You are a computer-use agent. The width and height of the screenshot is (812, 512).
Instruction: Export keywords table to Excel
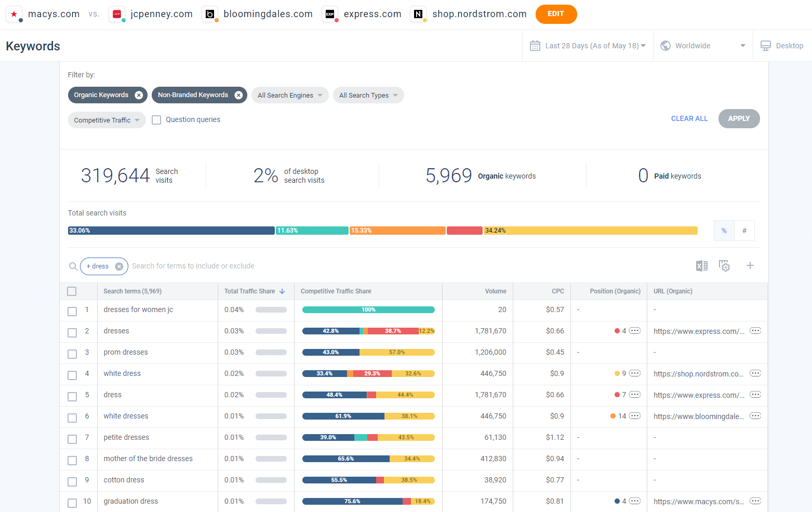pos(701,265)
